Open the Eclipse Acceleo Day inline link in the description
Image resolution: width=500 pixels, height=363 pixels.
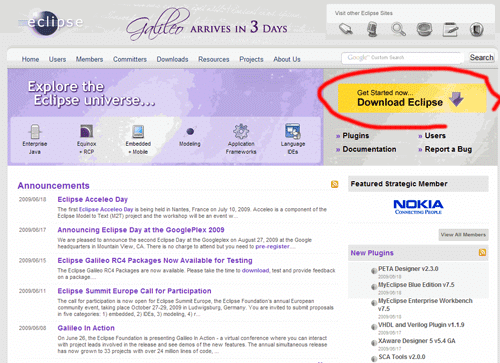pyautogui.click(x=106, y=209)
